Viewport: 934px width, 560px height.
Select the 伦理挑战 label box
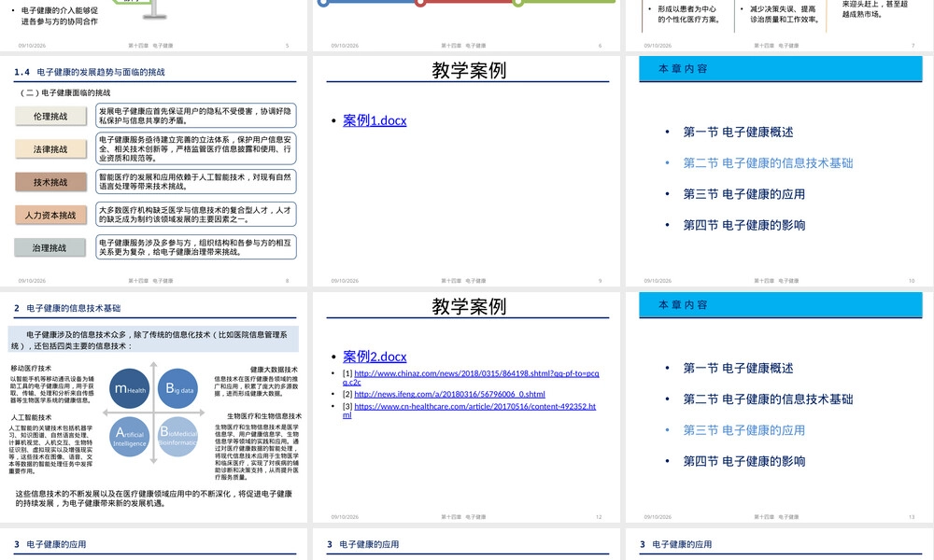pyautogui.click(x=50, y=116)
